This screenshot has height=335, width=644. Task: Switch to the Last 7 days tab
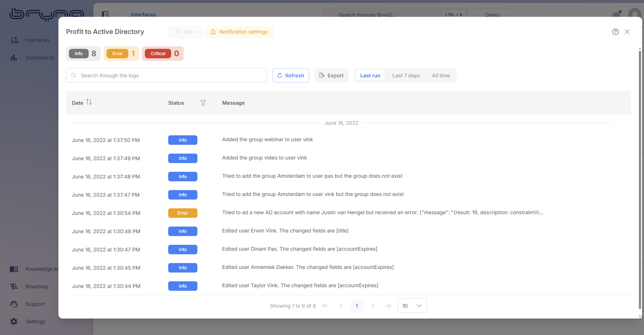coord(406,76)
